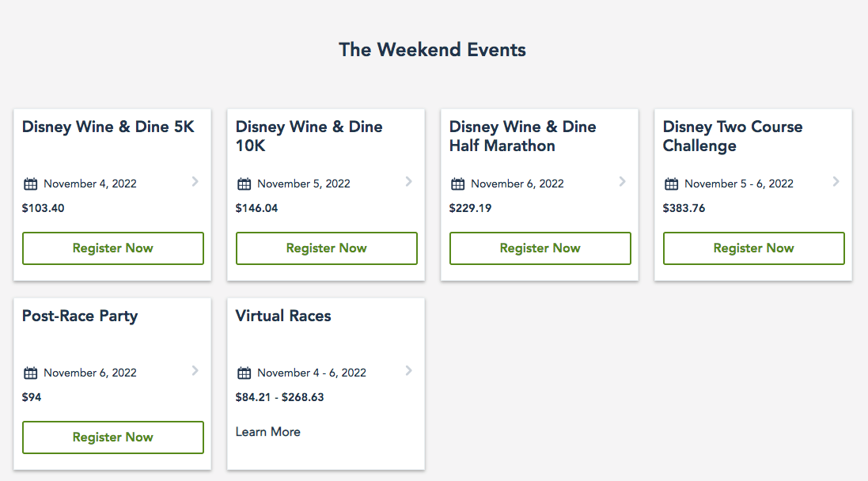
Task: Register Now for the Half Marathon
Action: [540, 248]
